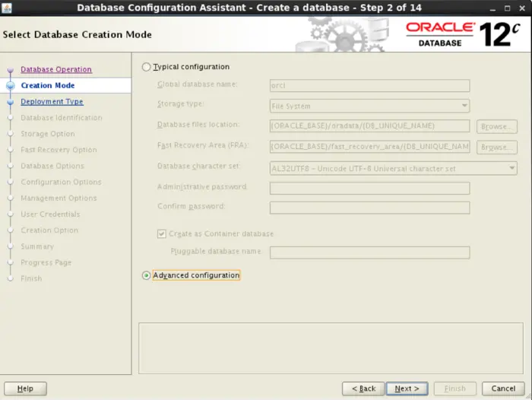Viewport: 532px width, 400px height.
Task: Click Configuration Options step label
Action: point(61,182)
